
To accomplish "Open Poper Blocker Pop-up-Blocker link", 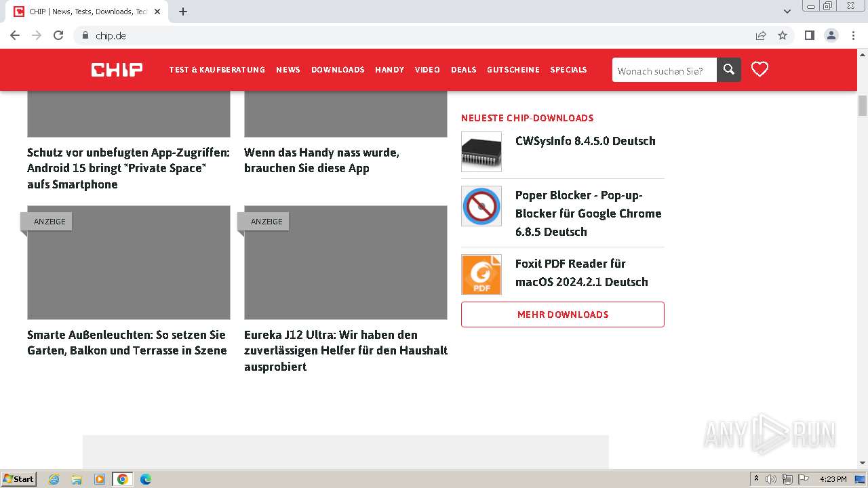I will click(589, 213).
